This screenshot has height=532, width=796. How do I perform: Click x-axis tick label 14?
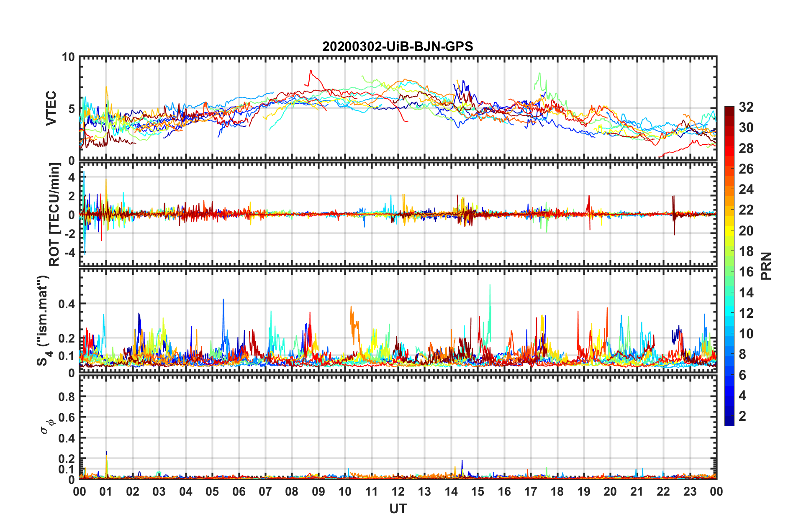[x=451, y=491]
